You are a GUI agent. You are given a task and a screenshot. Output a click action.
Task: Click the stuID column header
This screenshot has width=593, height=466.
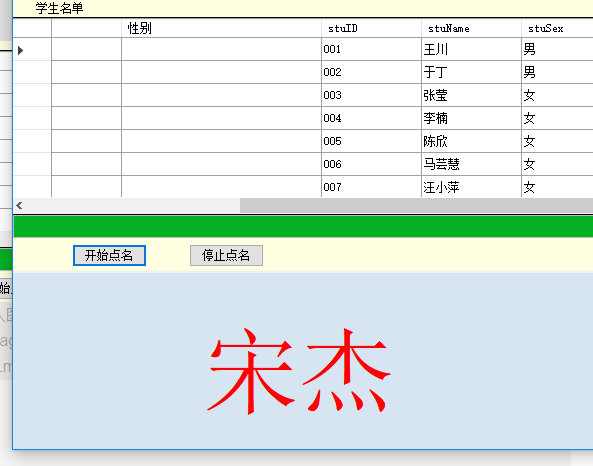tap(371, 28)
